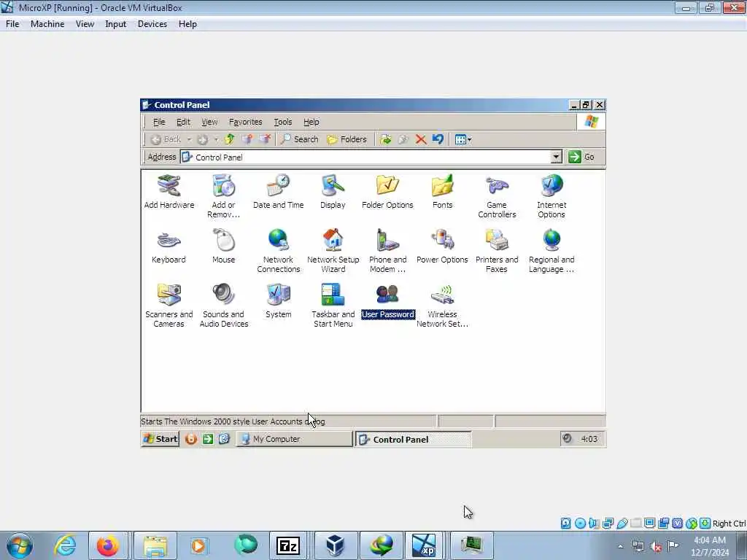Click the Address bar field
This screenshot has height=560, width=747.
366,157
